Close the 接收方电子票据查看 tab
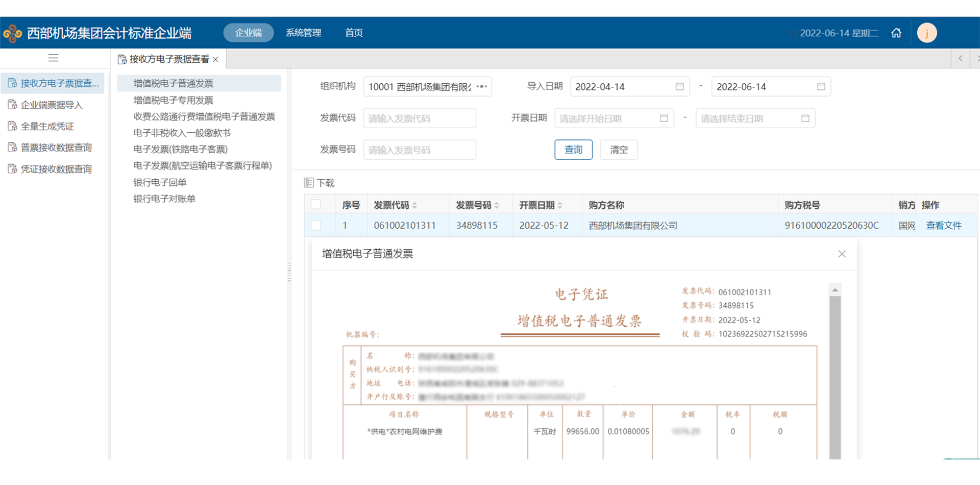 pyautogui.click(x=216, y=60)
